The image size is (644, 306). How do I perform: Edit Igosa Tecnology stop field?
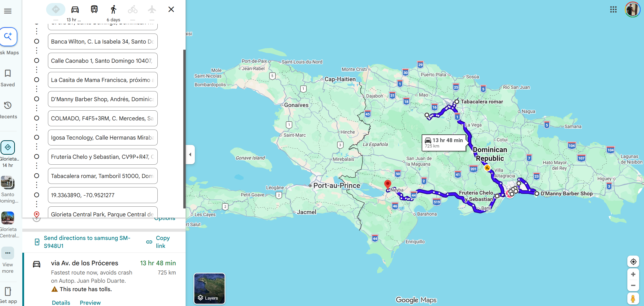pyautogui.click(x=103, y=138)
